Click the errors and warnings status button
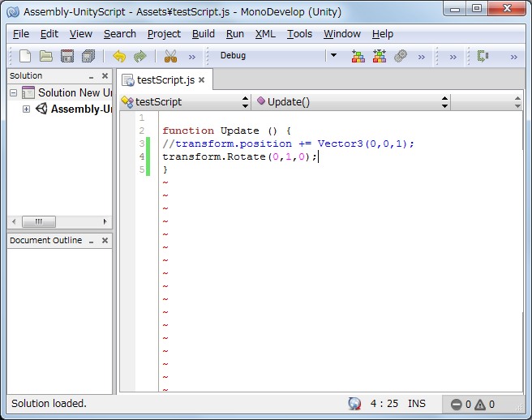The image size is (532, 420). [x=473, y=404]
